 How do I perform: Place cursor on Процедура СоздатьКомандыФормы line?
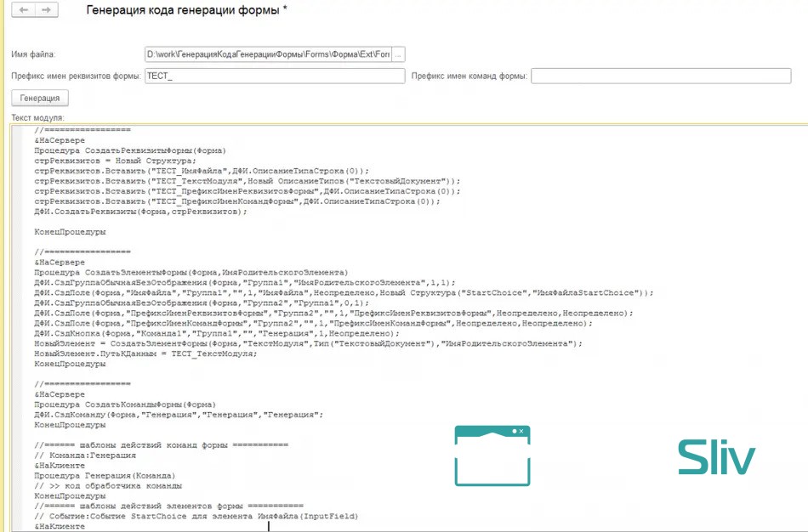click(x=125, y=405)
